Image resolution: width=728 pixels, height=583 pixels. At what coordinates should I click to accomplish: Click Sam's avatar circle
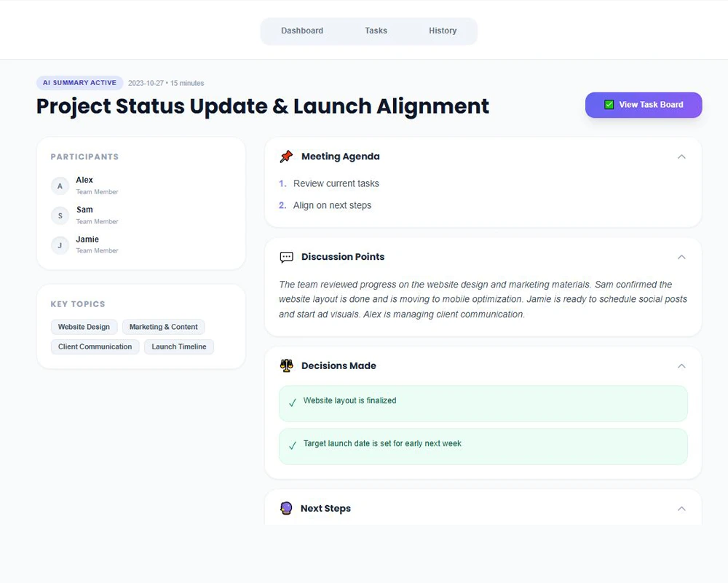tap(60, 215)
